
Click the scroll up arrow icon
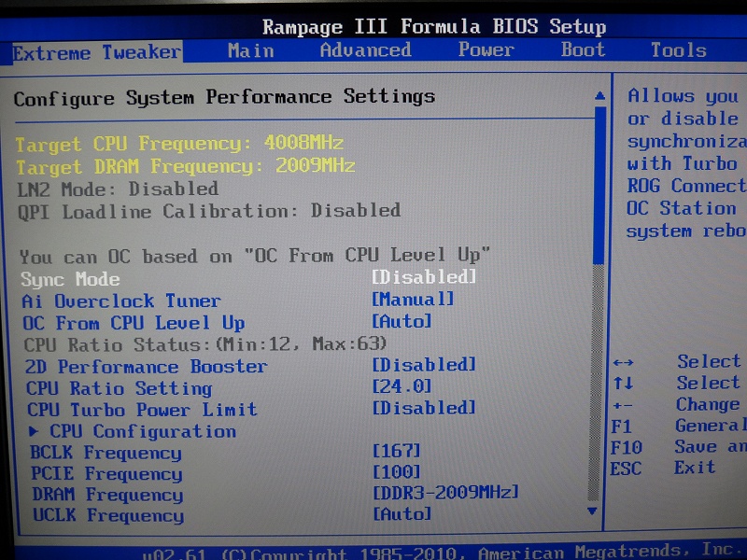coord(599,96)
